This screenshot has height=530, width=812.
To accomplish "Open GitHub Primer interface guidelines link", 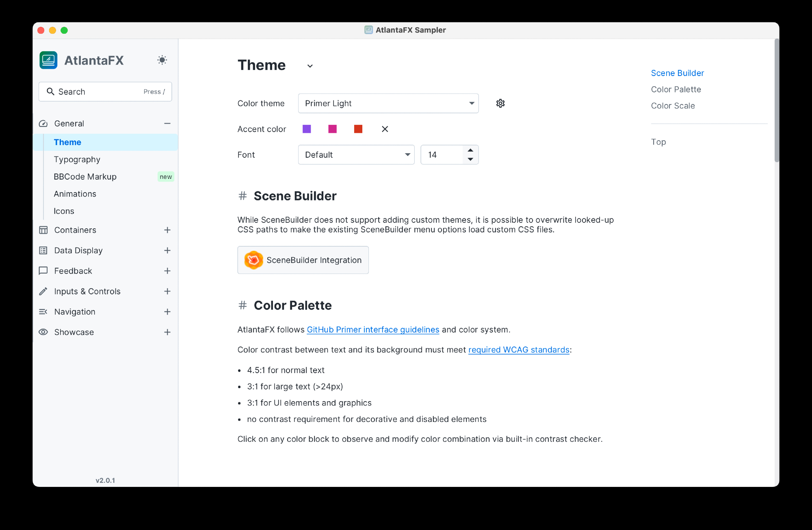I will (x=372, y=330).
